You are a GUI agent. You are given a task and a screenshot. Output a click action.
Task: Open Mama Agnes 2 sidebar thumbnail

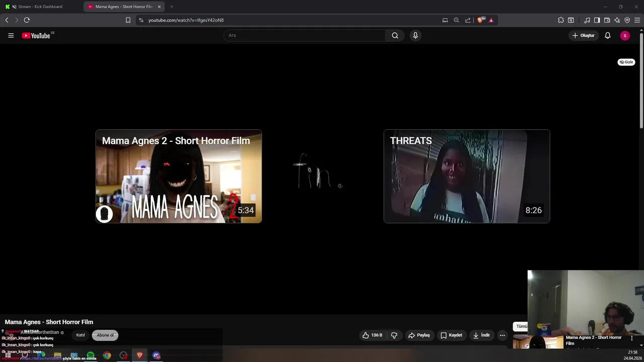coord(538,342)
